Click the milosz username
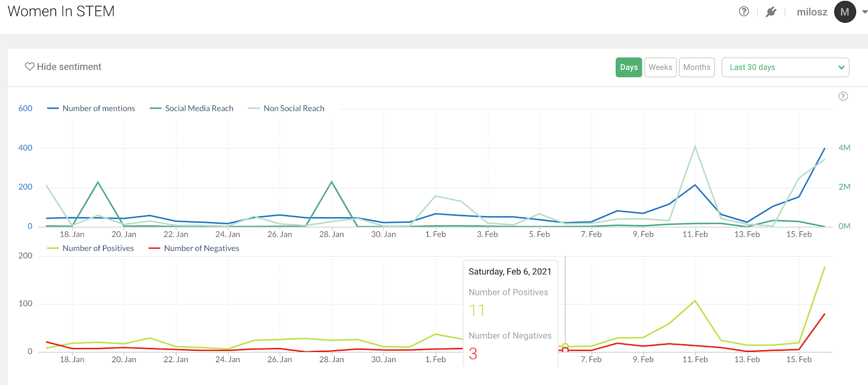This screenshot has width=868, height=385. point(812,12)
